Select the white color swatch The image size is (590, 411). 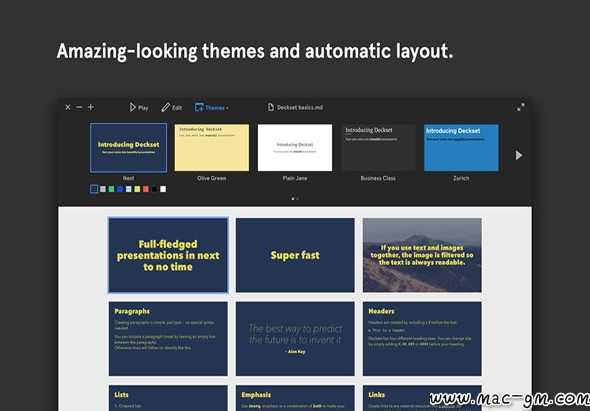click(163, 189)
